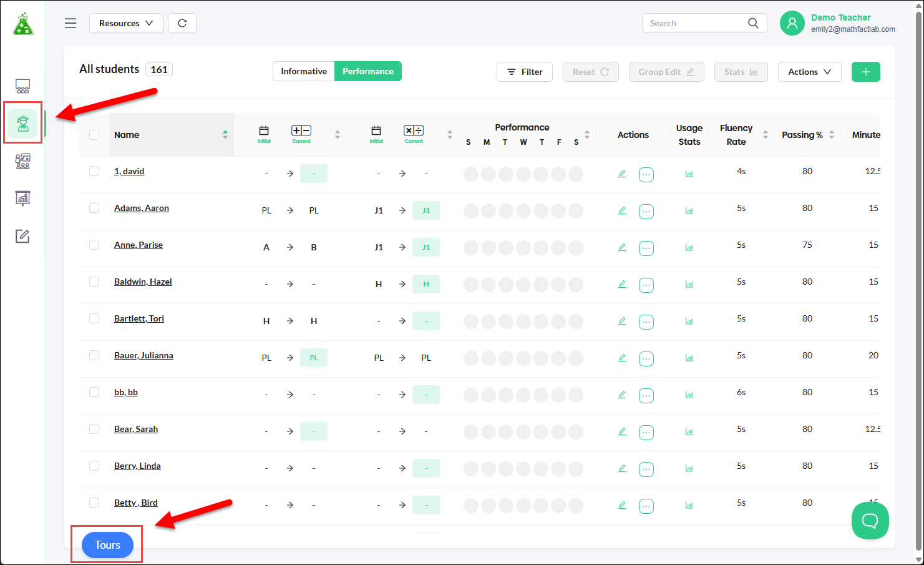This screenshot has height=565, width=924.
Task: Open student link Adams, Aaron
Action: [x=142, y=208]
